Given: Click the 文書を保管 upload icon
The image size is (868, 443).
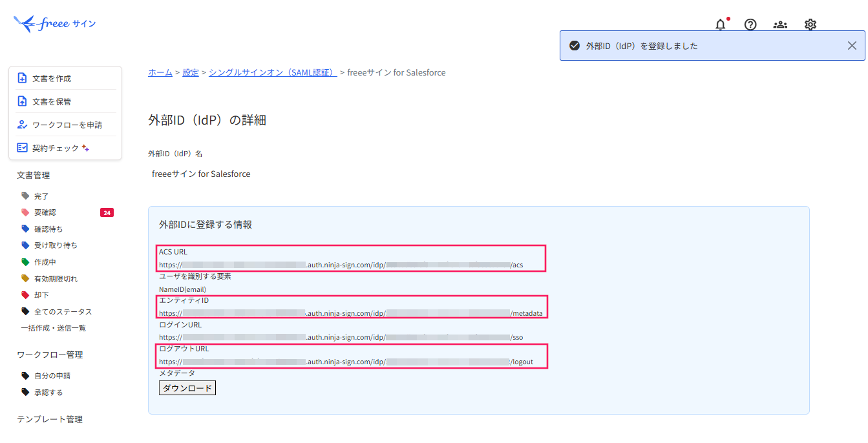Looking at the screenshot, I should (22, 101).
